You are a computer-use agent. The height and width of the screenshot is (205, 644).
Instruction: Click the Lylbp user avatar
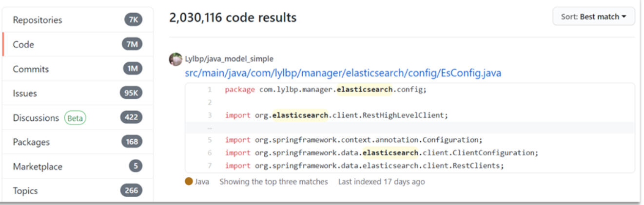click(x=176, y=59)
